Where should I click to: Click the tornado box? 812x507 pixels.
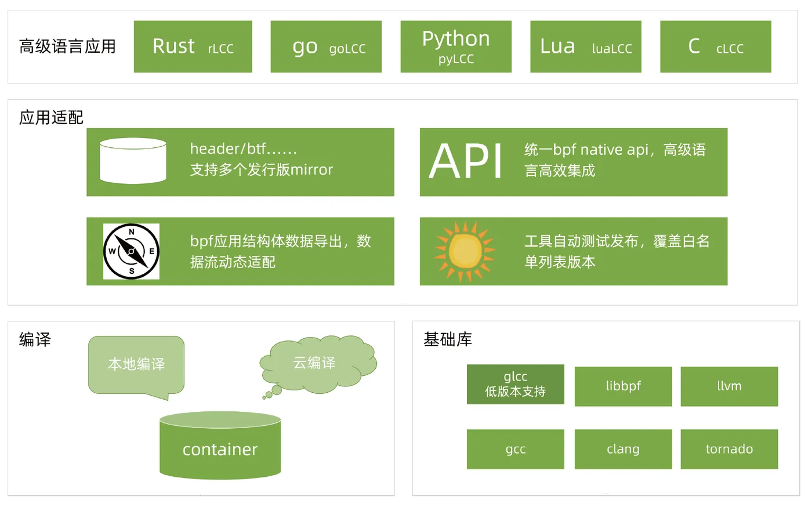click(x=729, y=449)
